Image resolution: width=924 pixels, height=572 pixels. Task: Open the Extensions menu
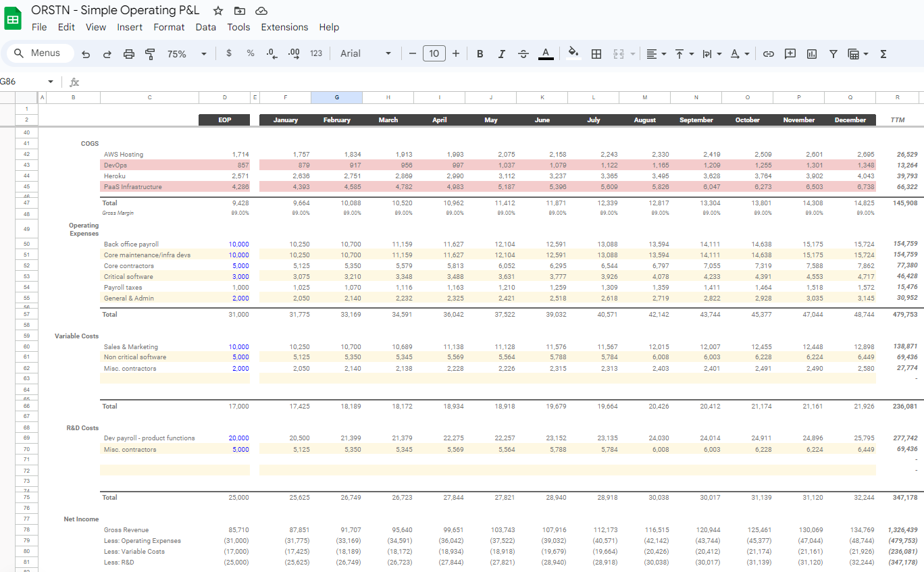point(284,27)
